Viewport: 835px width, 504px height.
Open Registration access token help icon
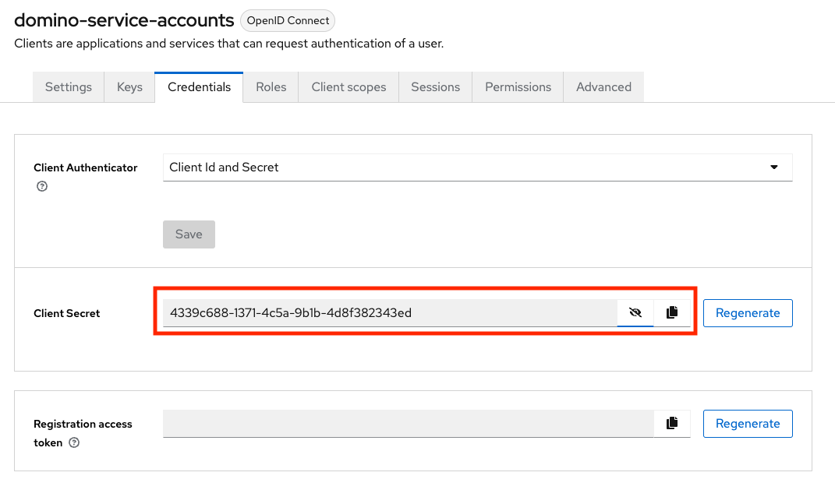pyautogui.click(x=74, y=442)
